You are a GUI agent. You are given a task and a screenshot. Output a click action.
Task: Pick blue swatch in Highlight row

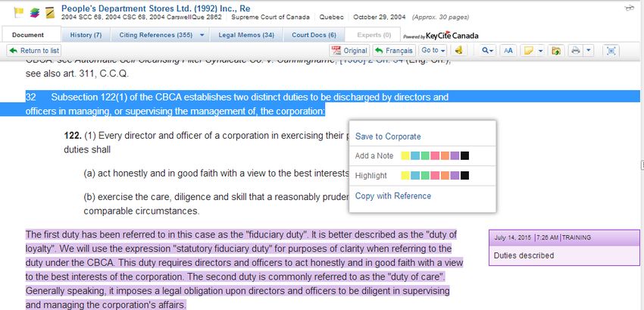coord(415,176)
